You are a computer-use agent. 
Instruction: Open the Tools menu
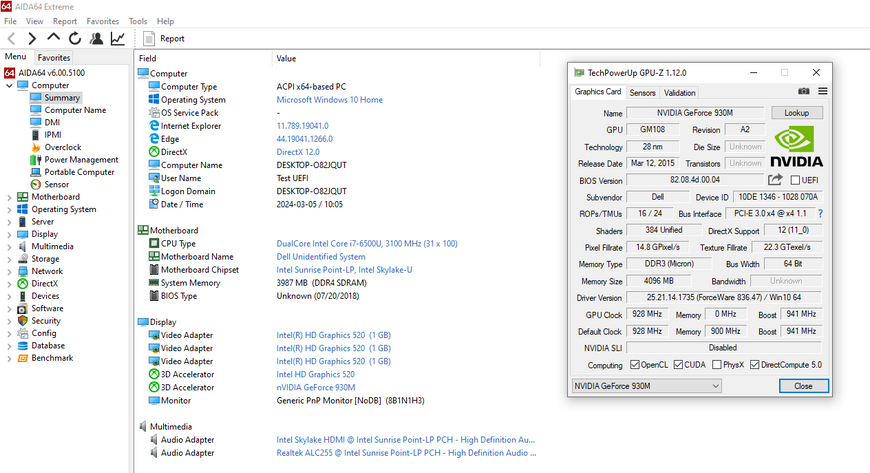(x=138, y=21)
